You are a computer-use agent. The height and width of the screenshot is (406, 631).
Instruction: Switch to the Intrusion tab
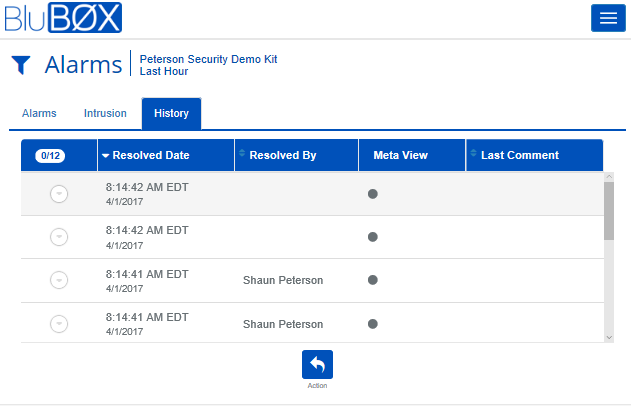pyautogui.click(x=105, y=114)
